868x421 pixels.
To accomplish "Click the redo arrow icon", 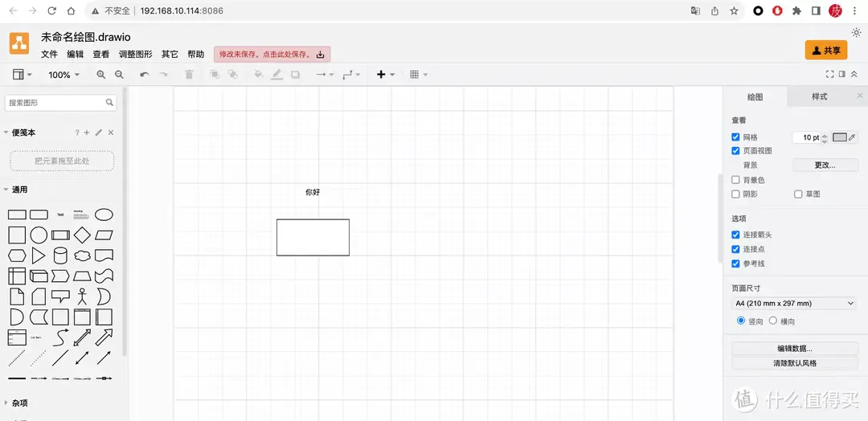I will 163,75.
